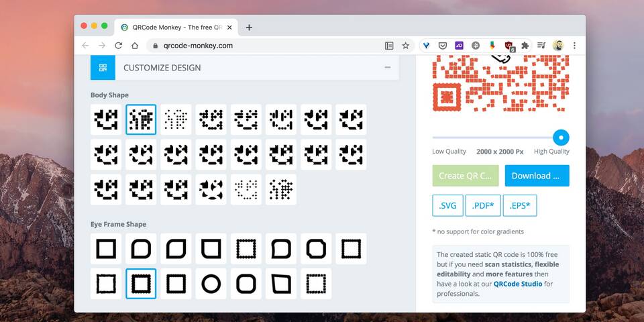Open the media controls icon
644x322 pixels.
(x=541, y=46)
